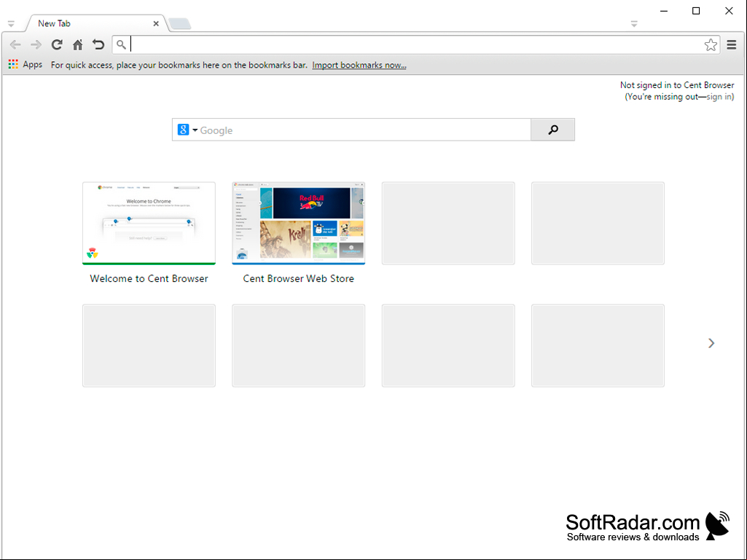Focus the address bar

416,44
